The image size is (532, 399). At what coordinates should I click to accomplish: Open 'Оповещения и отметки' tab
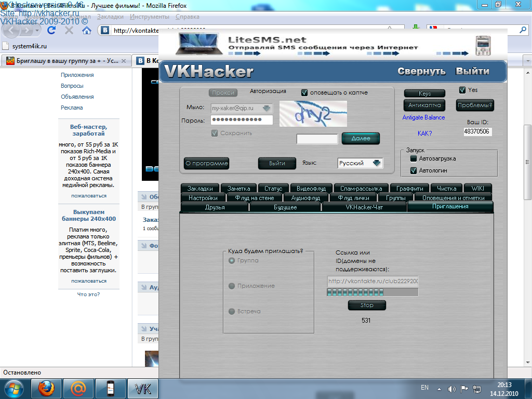453,198
